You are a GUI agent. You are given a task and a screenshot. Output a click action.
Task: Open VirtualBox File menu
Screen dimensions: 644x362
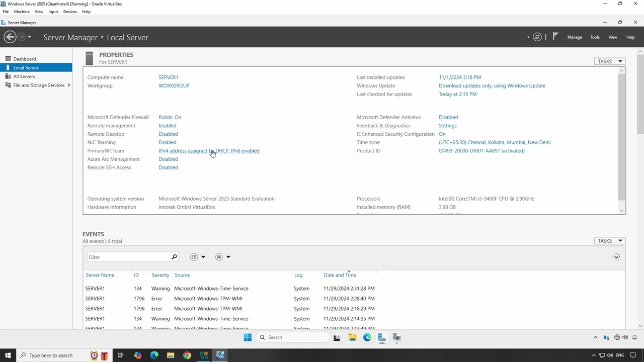6,12
